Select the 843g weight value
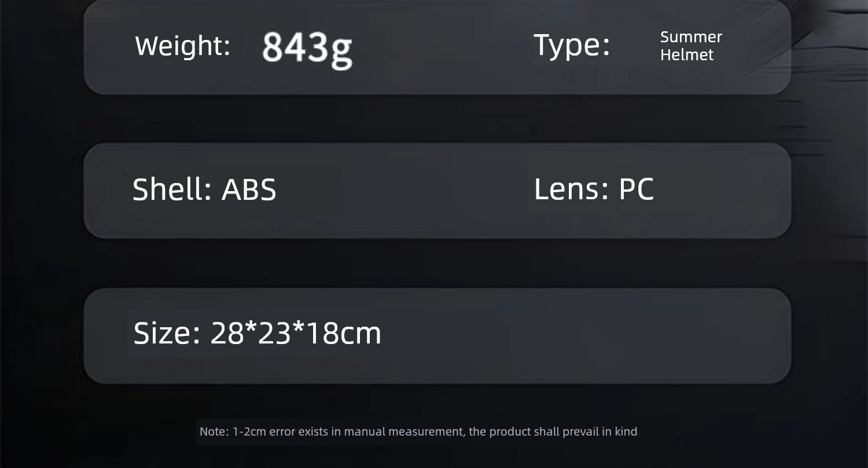 tap(307, 47)
